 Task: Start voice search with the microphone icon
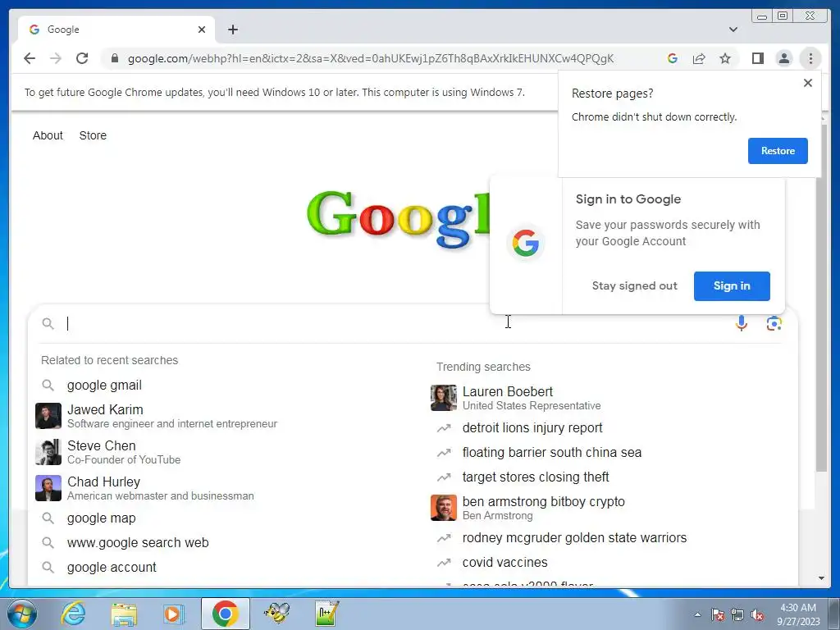pos(742,323)
